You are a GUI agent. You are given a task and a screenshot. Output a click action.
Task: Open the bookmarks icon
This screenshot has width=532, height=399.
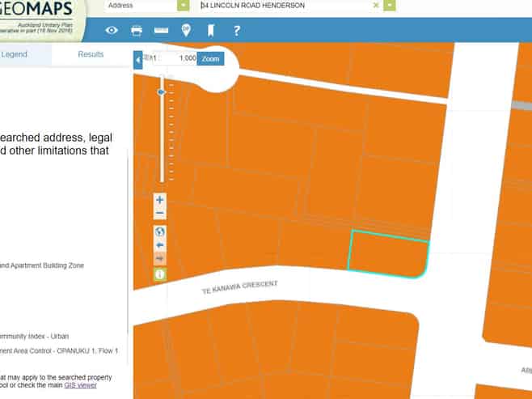[210, 31]
